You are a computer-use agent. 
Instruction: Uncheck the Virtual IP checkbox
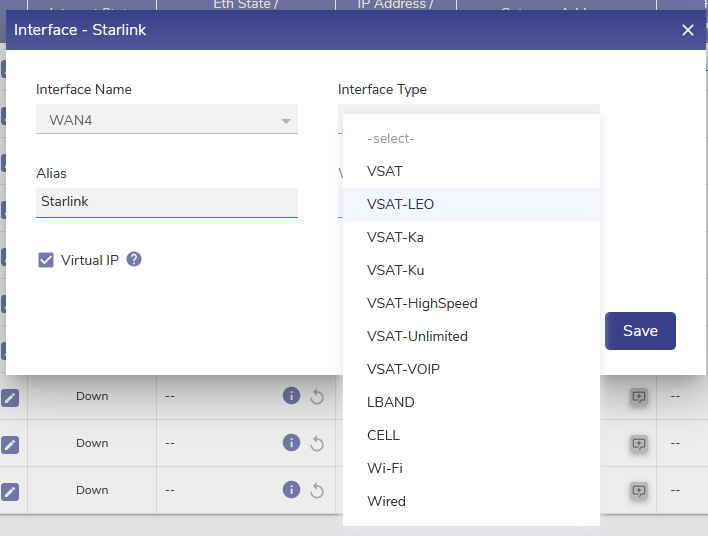[46, 260]
